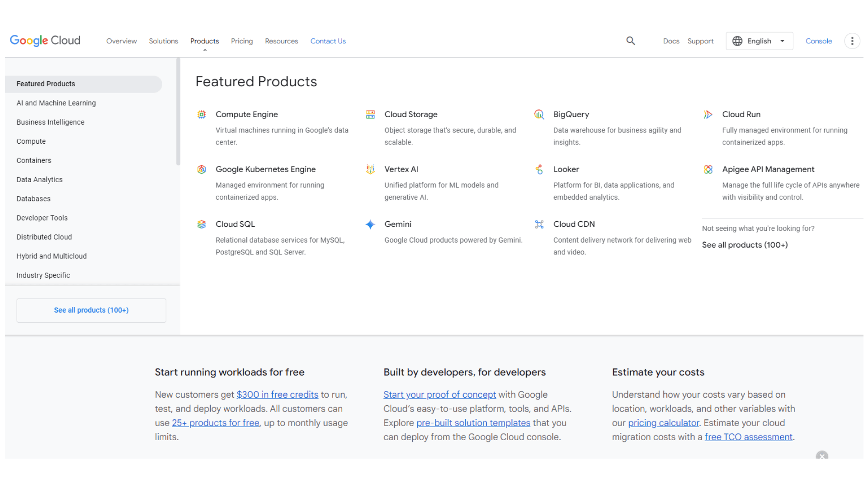The image size is (868, 488).
Task: Select Data Analytics category
Action: pos(39,179)
